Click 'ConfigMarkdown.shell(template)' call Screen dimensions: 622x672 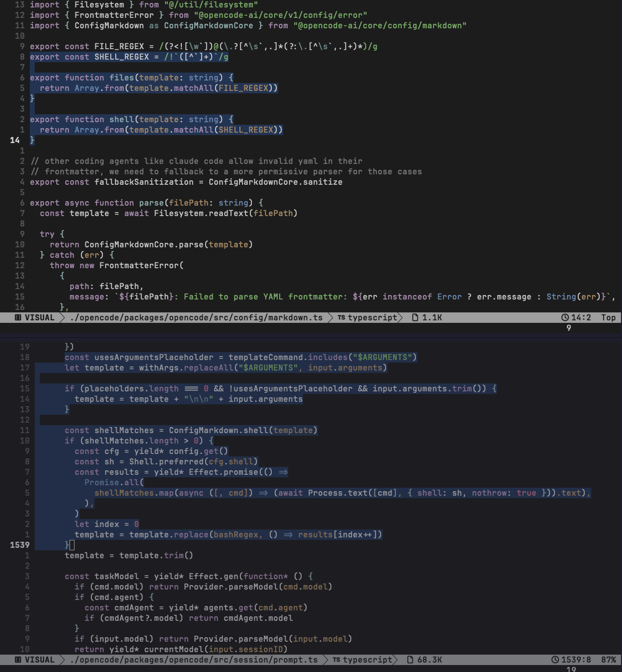[x=243, y=430]
